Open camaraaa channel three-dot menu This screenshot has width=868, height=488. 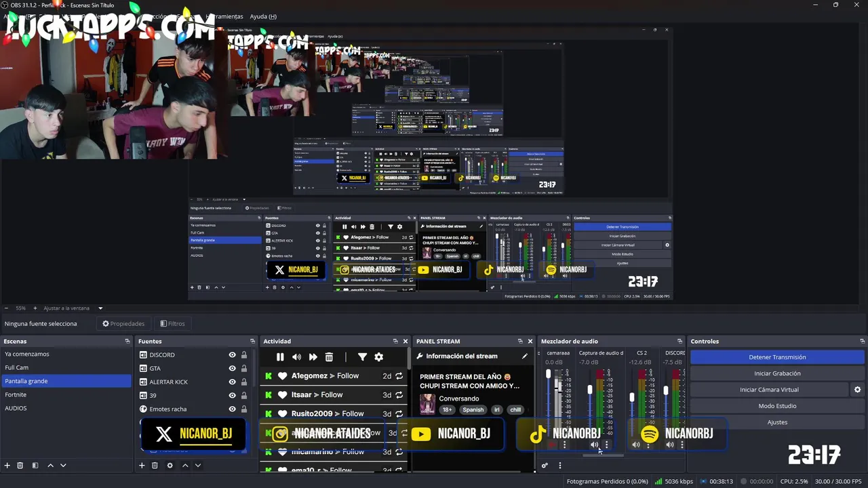tap(564, 445)
